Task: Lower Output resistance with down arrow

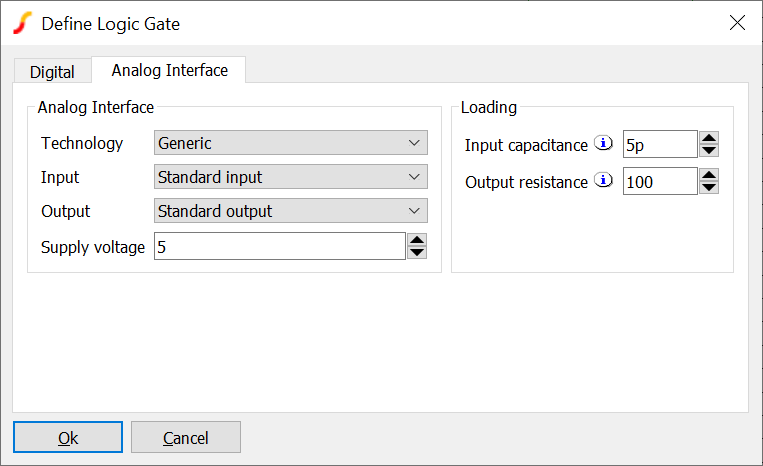Action: click(709, 187)
